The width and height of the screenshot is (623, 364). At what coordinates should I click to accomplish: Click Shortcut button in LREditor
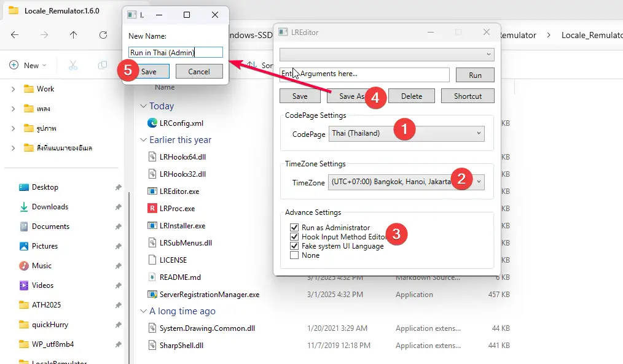(468, 96)
